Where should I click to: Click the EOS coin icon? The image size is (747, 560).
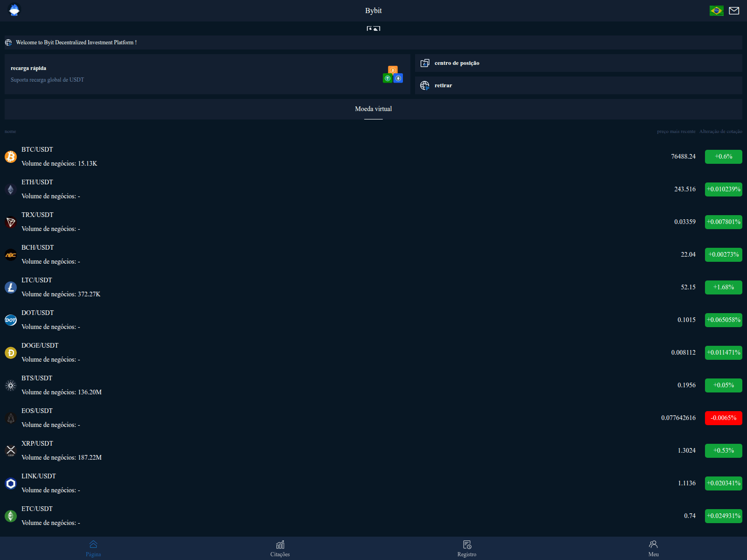tap(11, 418)
